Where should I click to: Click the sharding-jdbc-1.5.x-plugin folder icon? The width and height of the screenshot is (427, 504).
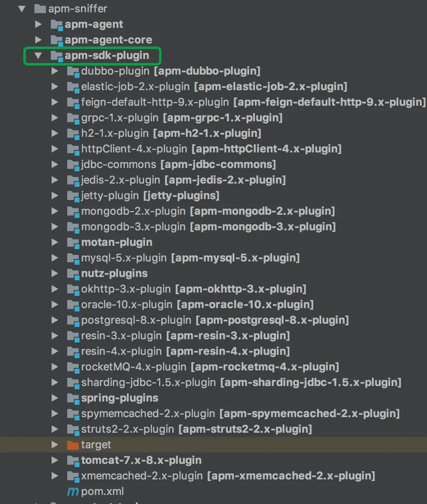pos(73,383)
